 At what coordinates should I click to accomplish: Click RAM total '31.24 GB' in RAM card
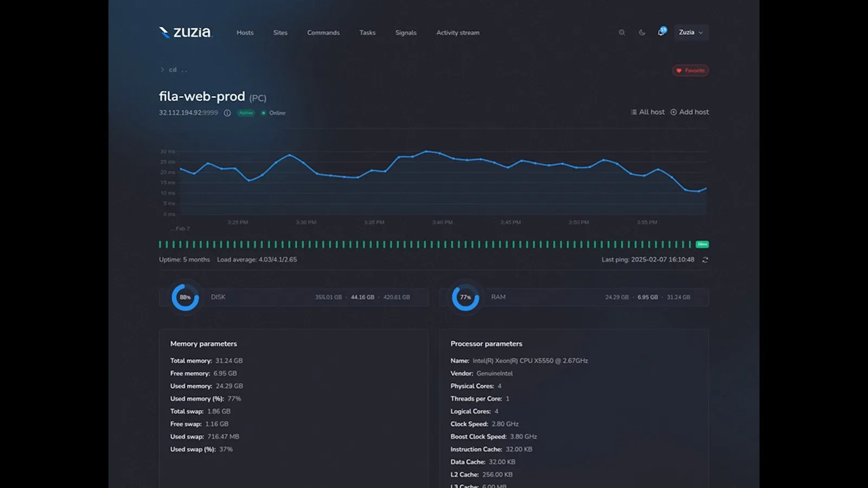pyautogui.click(x=678, y=297)
